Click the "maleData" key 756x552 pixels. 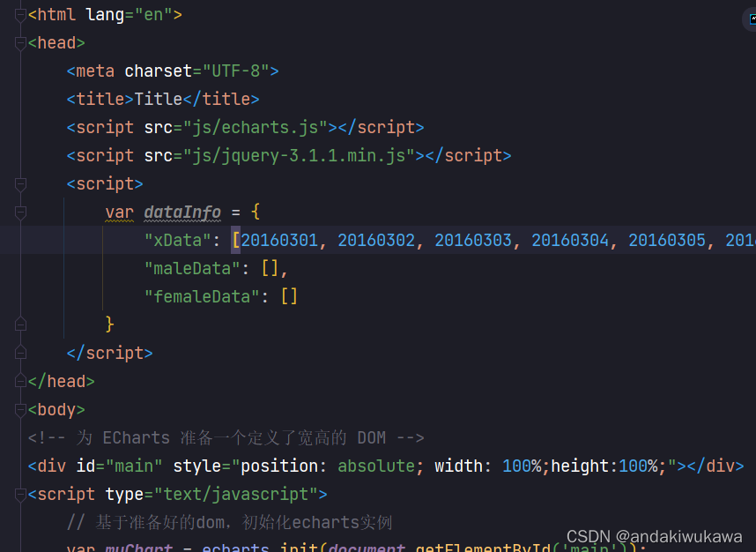[x=192, y=268]
